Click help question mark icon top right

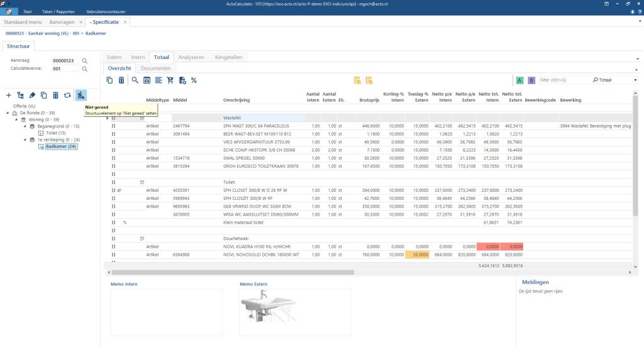point(640,12)
